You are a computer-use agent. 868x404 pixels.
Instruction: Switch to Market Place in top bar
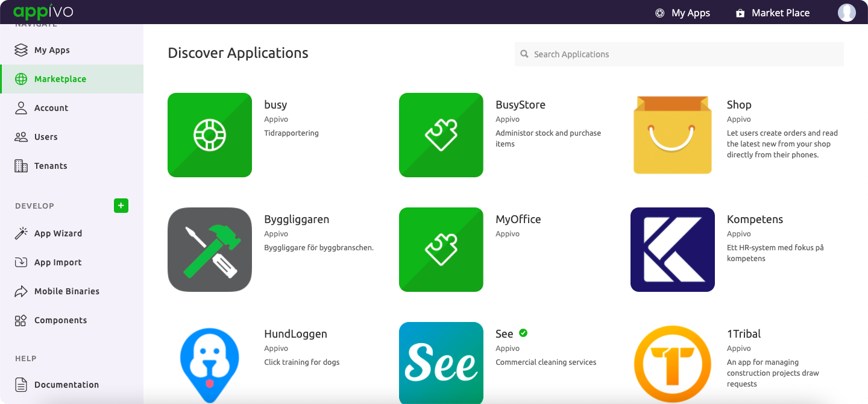(x=772, y=12)
